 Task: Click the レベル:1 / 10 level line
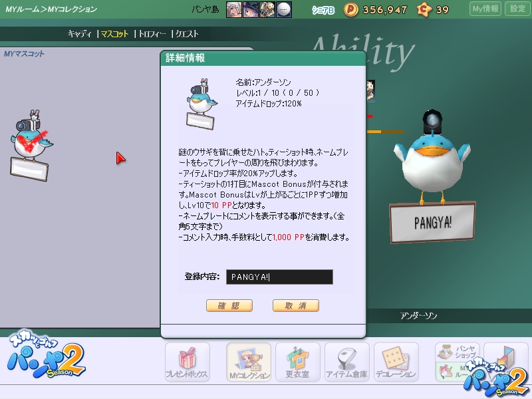coord(277,92)
